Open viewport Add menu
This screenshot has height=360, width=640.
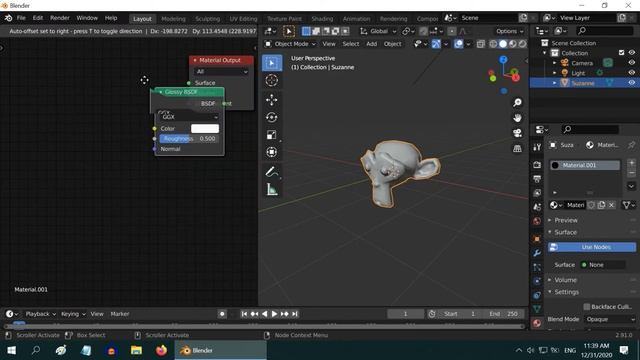click(x=371, y=44)
